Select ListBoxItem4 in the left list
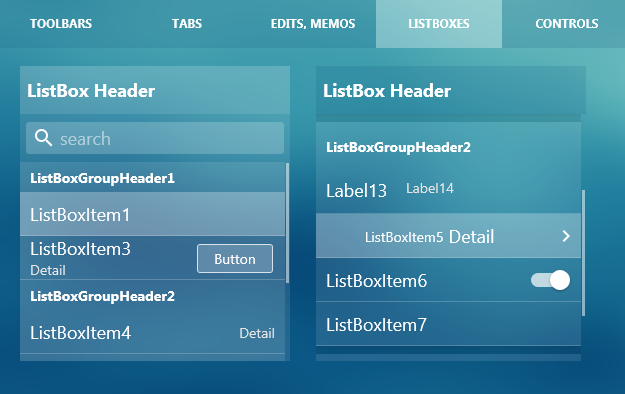This screenshot has width=625, height=394. pos(153,333)
